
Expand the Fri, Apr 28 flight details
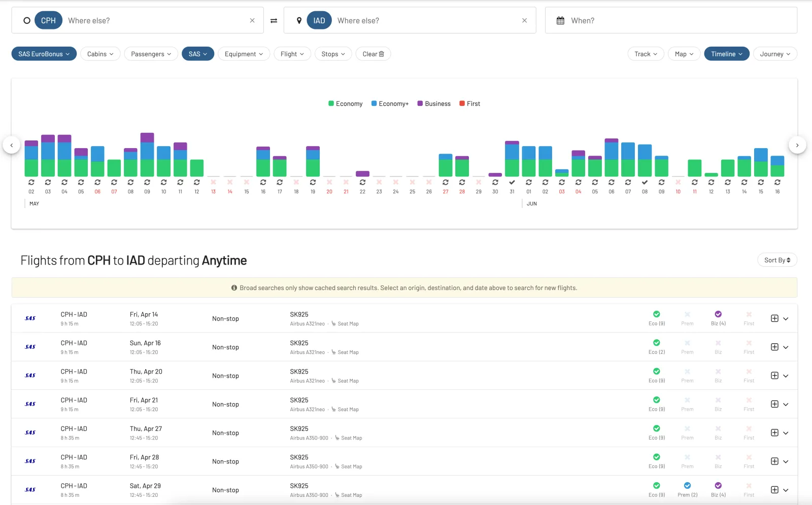pyautogui.click(x=786, y=461)
